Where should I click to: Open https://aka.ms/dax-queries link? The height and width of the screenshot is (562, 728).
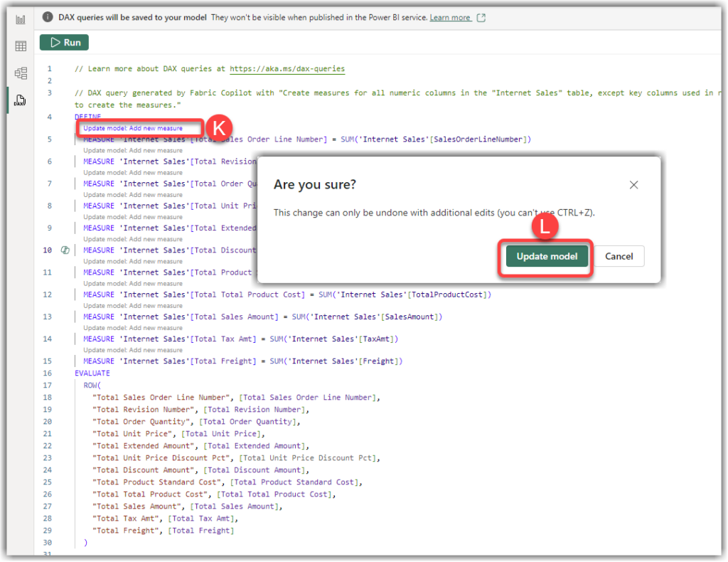[x=287, y=69]
